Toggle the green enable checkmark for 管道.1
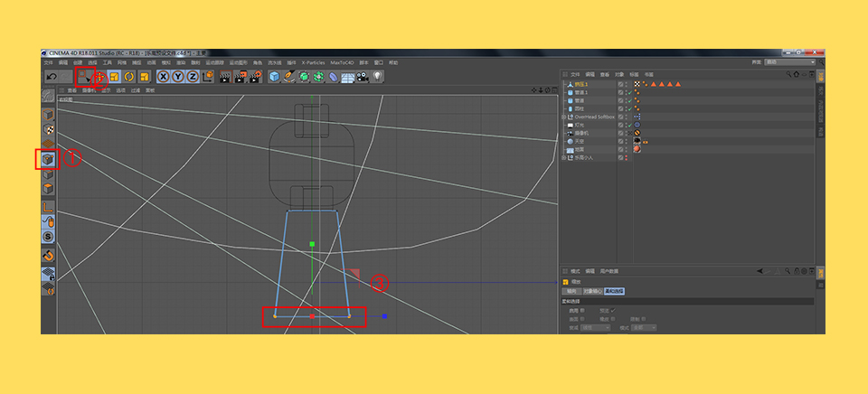868x394 pixels. tap(630, 92)
